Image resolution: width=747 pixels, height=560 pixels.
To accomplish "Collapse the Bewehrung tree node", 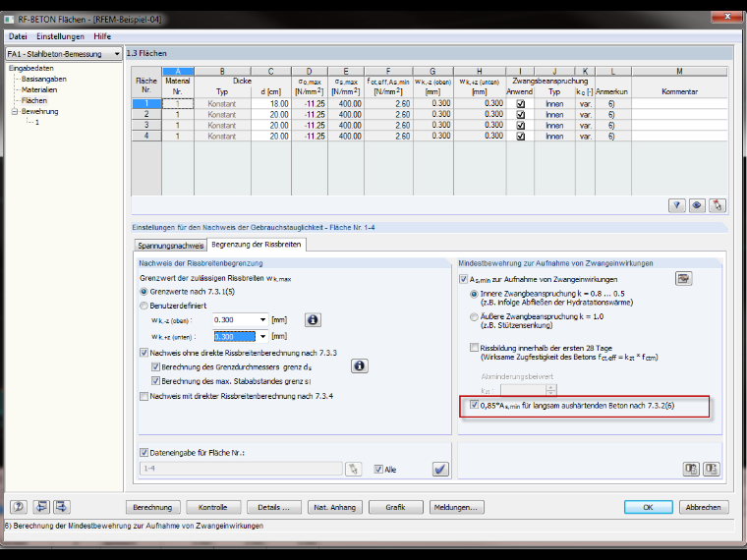I will pos(15,111).
